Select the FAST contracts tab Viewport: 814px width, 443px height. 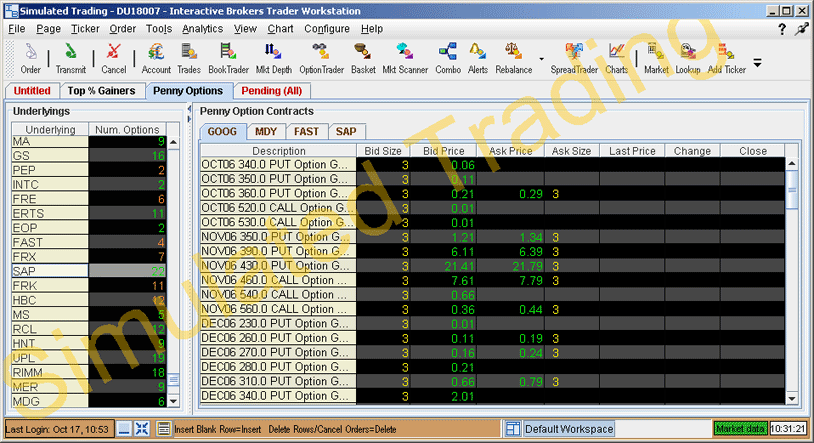306,132
